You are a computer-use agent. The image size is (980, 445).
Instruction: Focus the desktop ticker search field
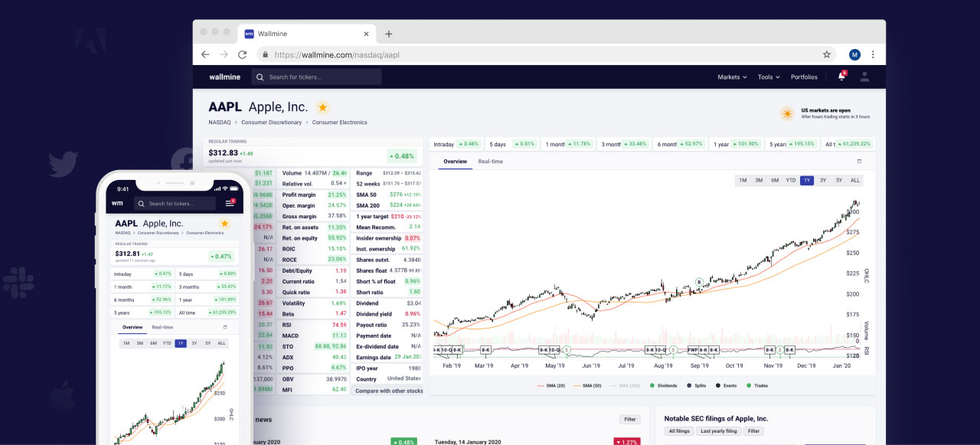click(x=316, y=77)
